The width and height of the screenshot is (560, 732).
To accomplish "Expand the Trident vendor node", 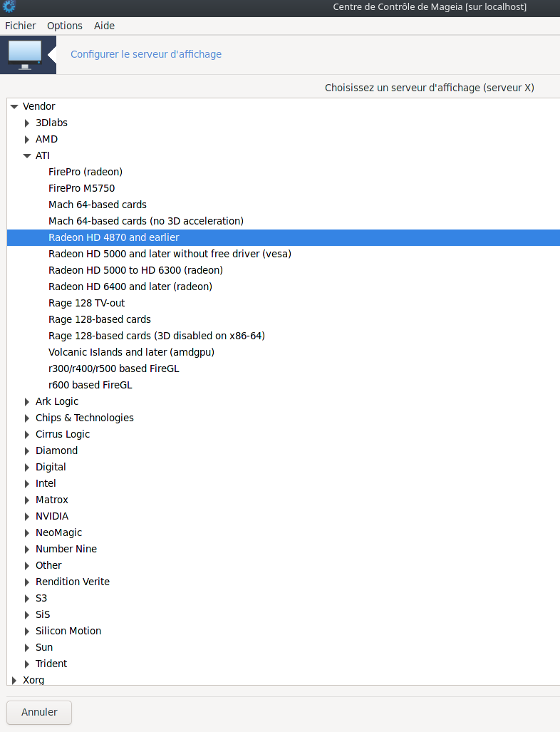I will [26, 664].
